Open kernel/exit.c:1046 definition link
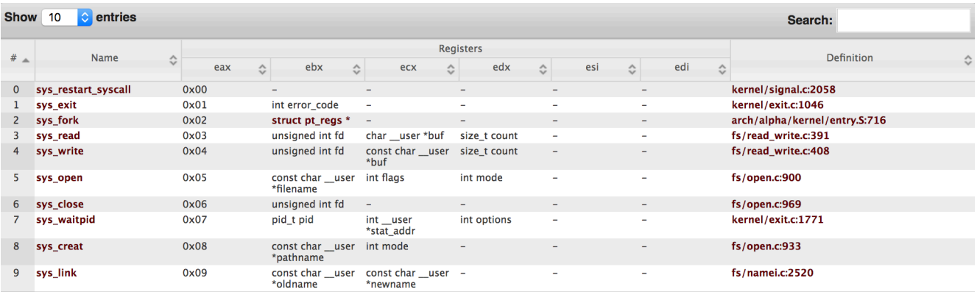The height and width of the screenshot is (292, 980). [x=778, y=105]
